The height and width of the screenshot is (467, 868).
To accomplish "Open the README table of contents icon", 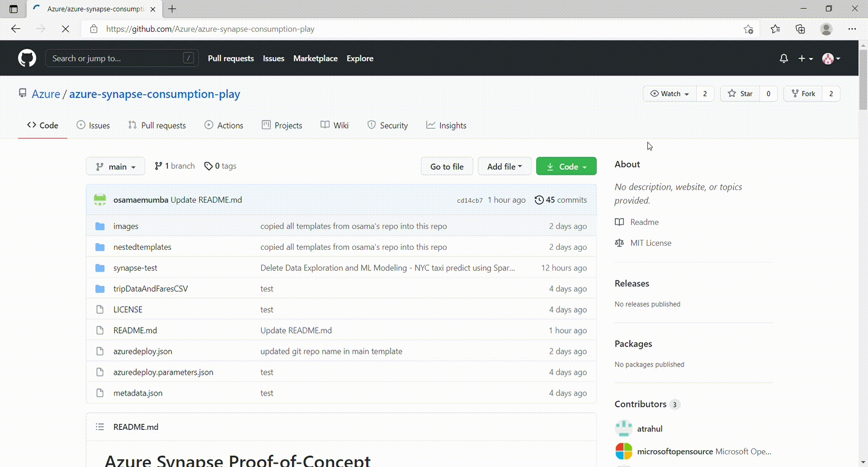I will tap(100, 427).
